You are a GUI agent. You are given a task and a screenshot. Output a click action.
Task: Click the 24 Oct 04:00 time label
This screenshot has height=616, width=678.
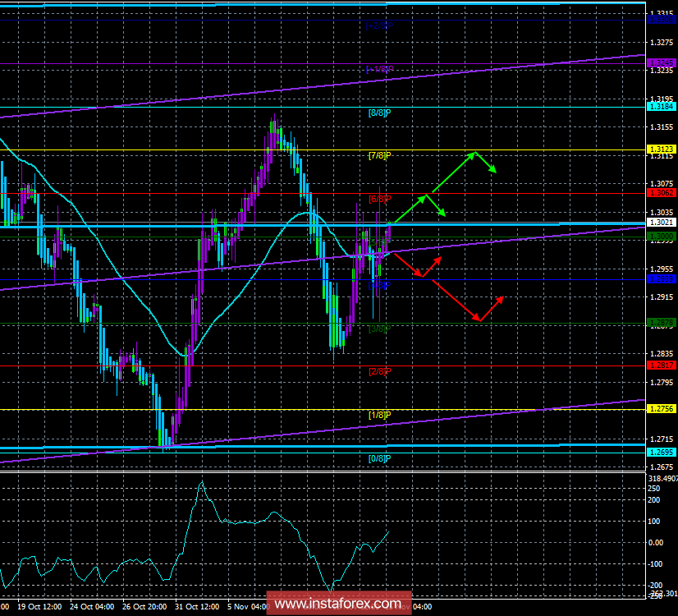point(92,607)
